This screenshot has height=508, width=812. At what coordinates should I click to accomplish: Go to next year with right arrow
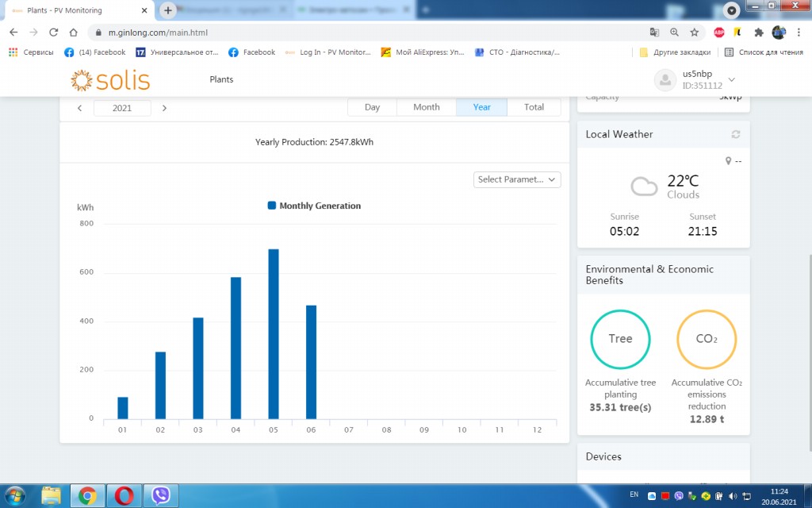coord(164,108)
